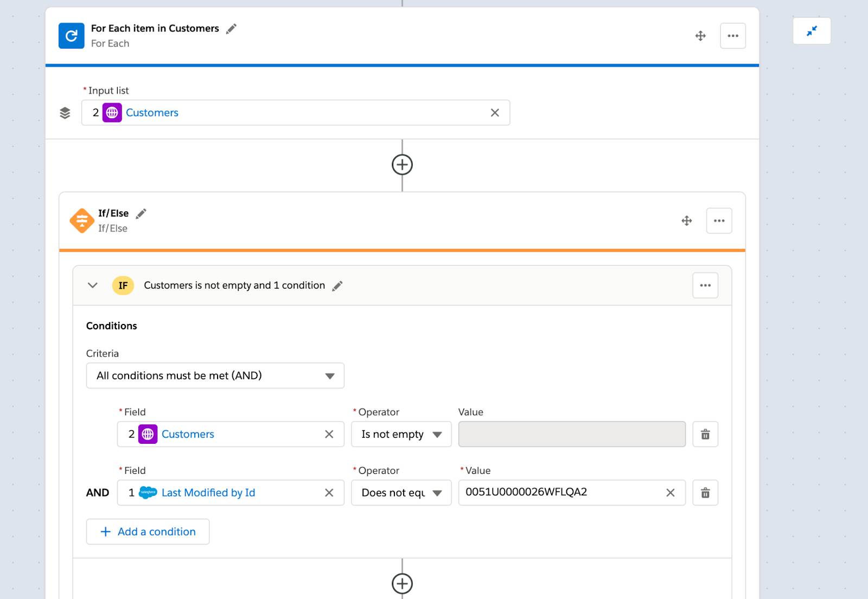The height and width of the screenshot is (599, 868).
Task: Click the Input list Customers field
Action: coord(296,113)
